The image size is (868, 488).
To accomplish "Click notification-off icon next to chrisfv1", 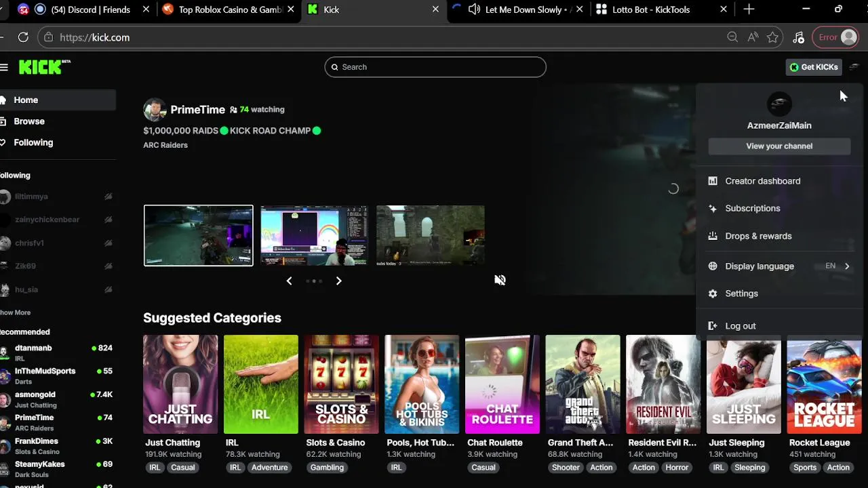I will (x=108, y=243).
